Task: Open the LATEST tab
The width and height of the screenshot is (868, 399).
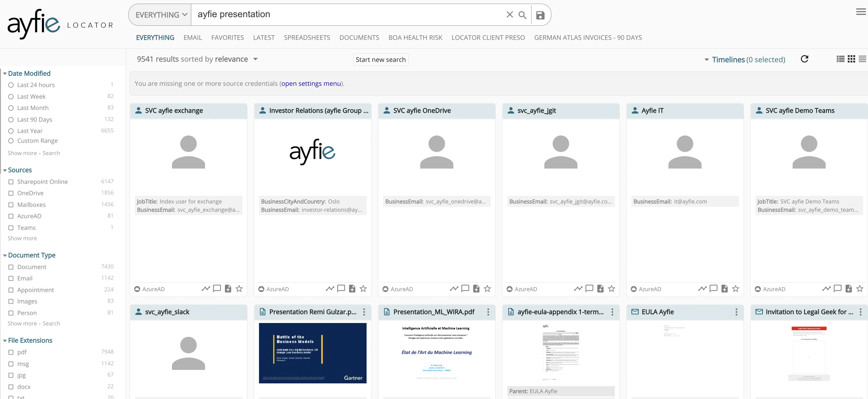Action: coord(264,37)
